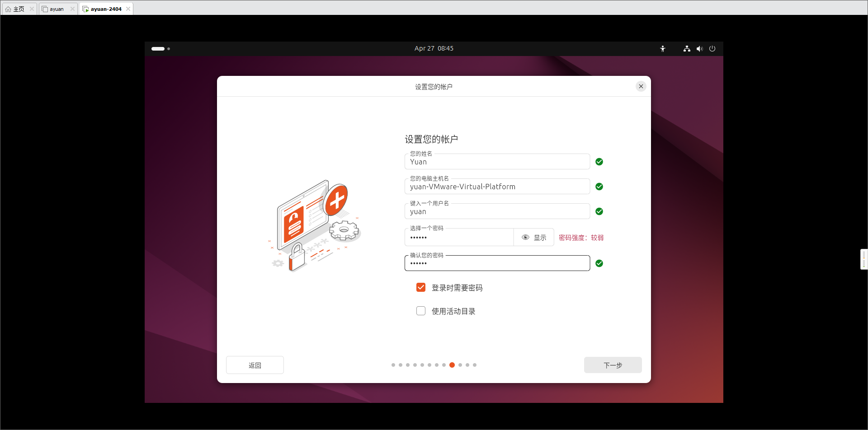This screenshot has height=430, width=868.
Task: Show the password with the eye button
Action: coord(534,237)
